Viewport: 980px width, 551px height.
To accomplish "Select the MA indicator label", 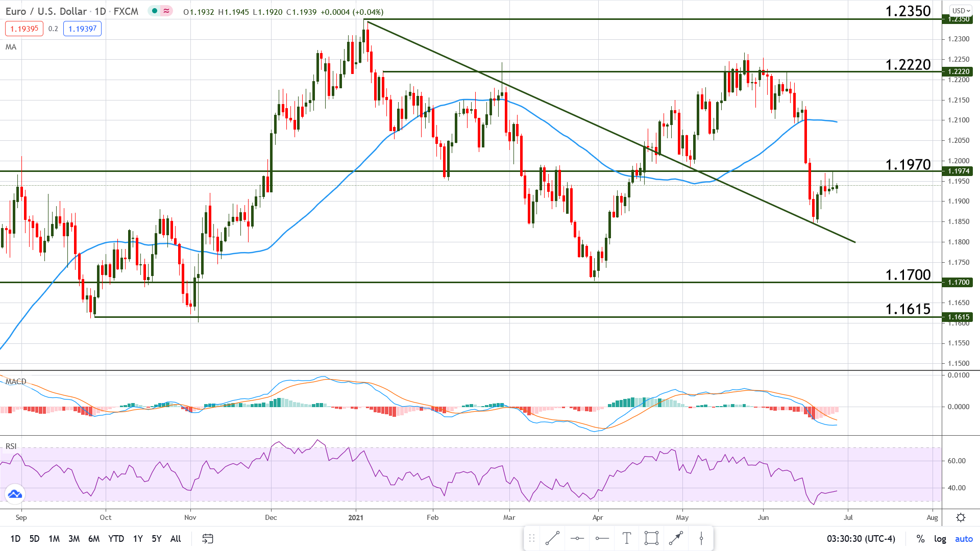I will tap(11, 47).
